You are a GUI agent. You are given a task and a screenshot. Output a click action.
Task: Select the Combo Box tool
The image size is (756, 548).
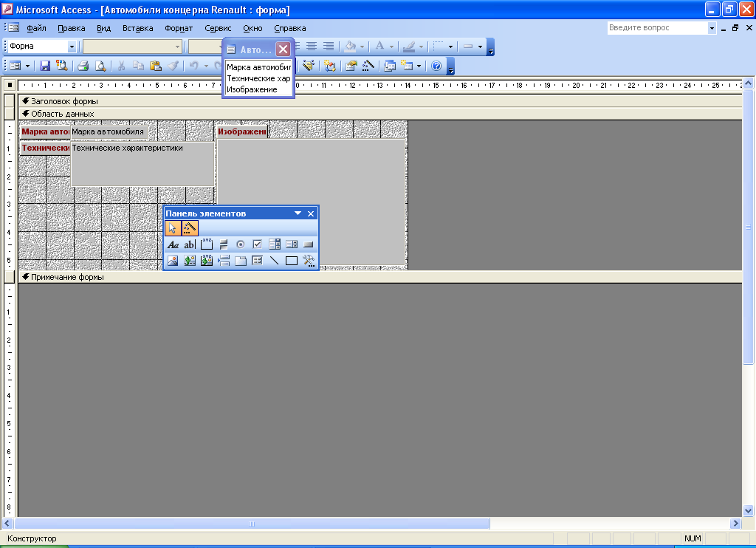pos(275,244)
